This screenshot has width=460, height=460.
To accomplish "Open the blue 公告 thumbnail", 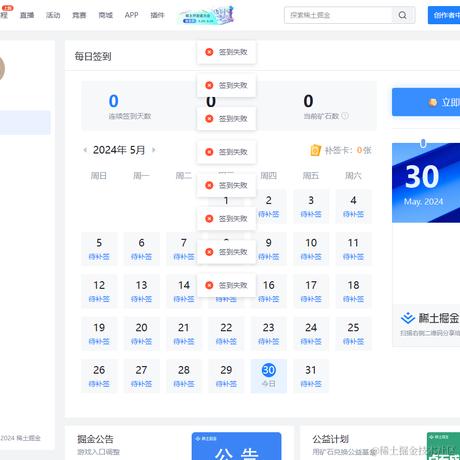I will [236, 446].
